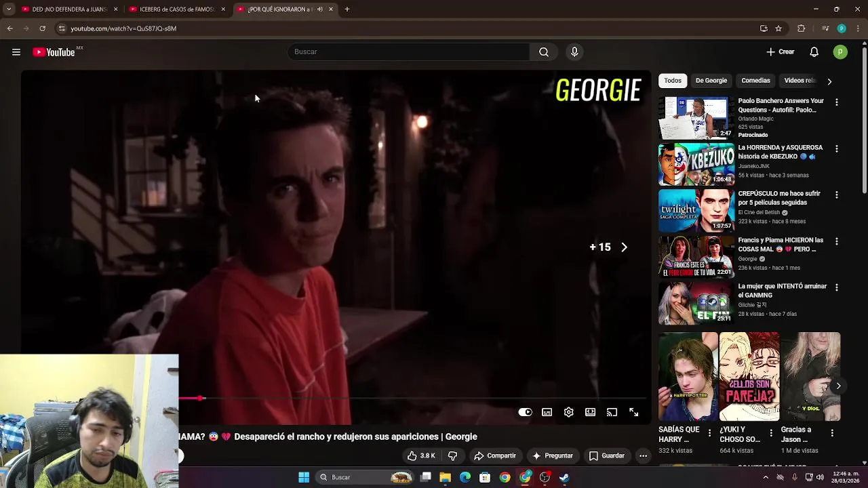868x488 pixels.
Task: Dislike the video with thumbs down
Action: (x=452, y=456)
